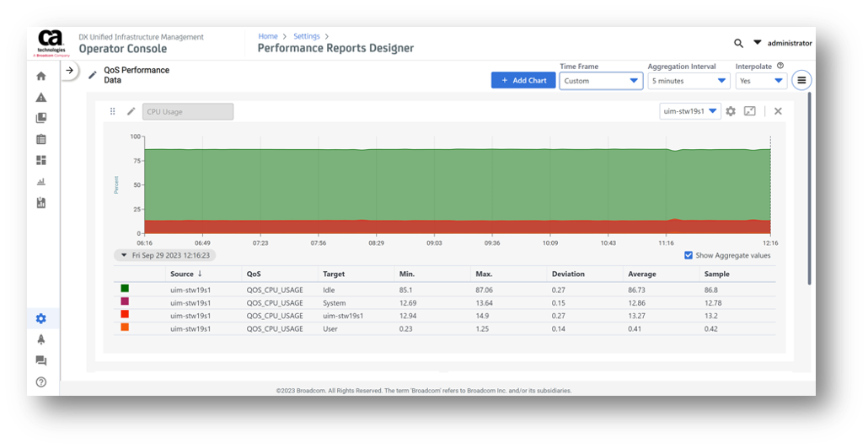Viewport: 868px width, 448px height.
Task: Open chart settings gear icon
Action: [731, 111]
